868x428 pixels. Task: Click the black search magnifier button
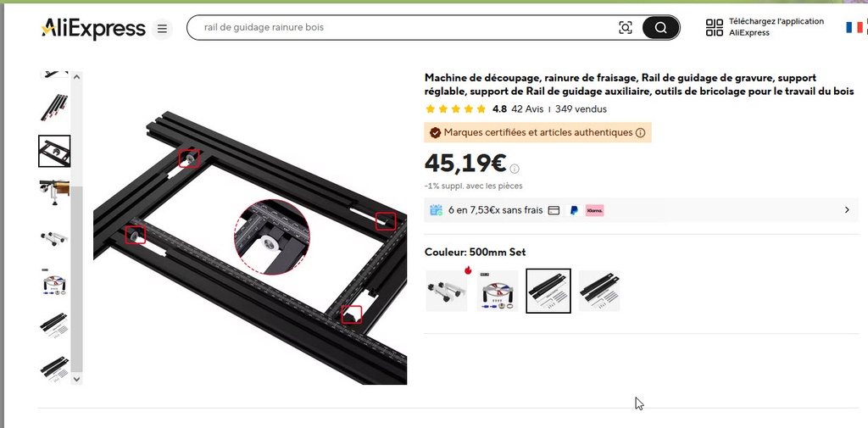pos(661,28)
